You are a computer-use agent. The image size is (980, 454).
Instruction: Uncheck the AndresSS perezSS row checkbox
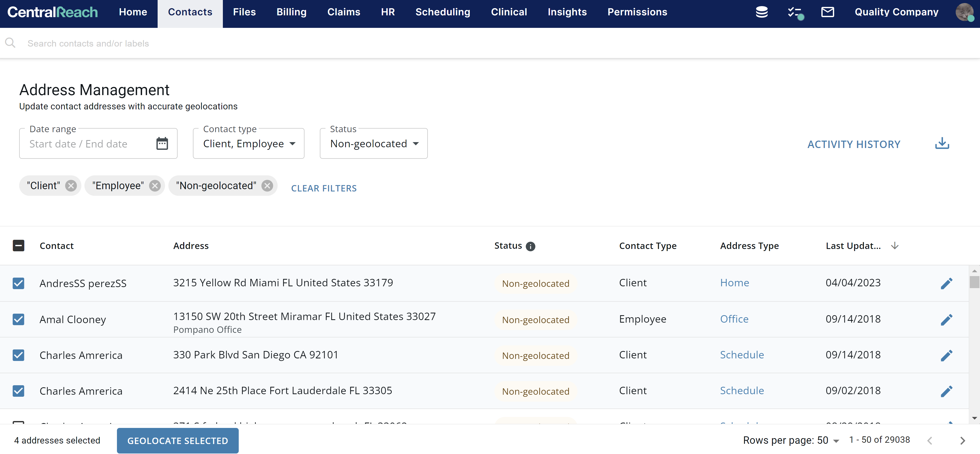(18, 283)
